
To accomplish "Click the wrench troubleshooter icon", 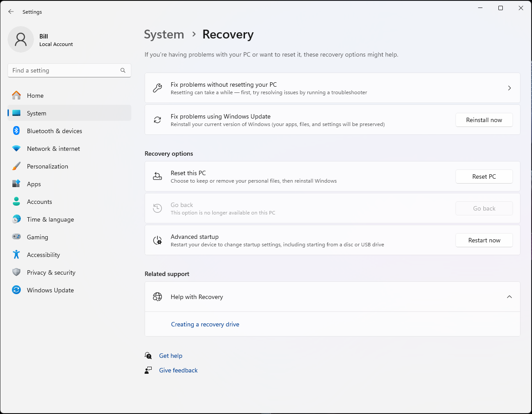I will 157,88.
